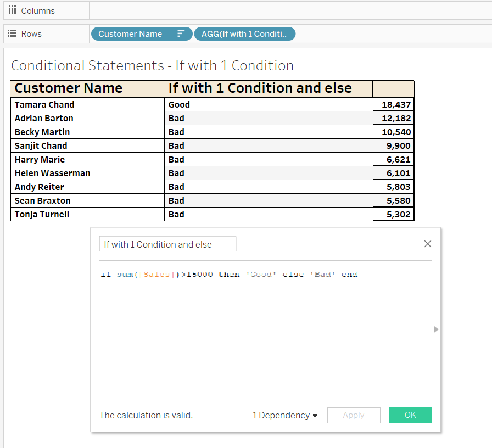Viewport: 492px width, 448px height.
Task: Click the 9,900 sales value
Action: 399,146
